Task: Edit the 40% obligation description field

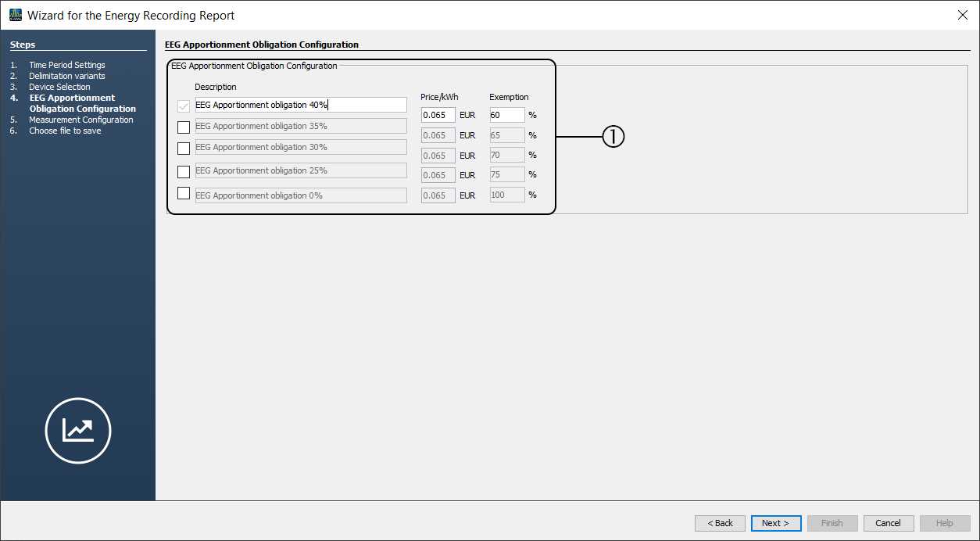Action: click(301, 105)
